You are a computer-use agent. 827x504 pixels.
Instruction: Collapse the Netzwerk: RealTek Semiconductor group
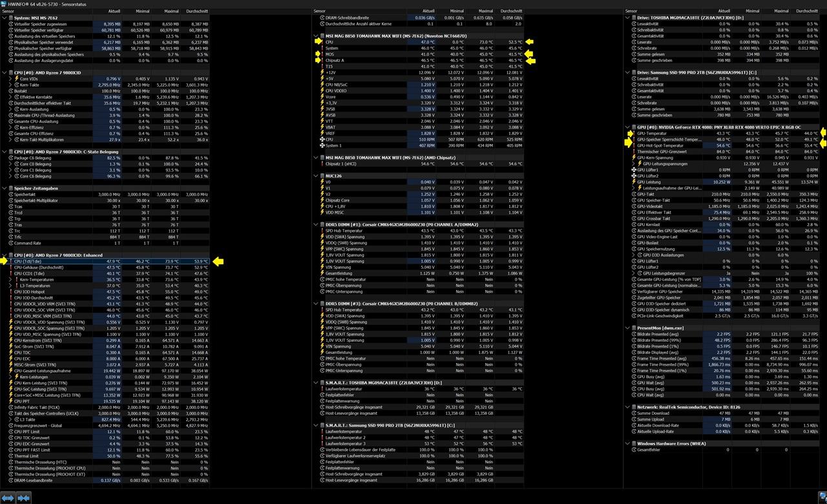(x=627, y=407)
